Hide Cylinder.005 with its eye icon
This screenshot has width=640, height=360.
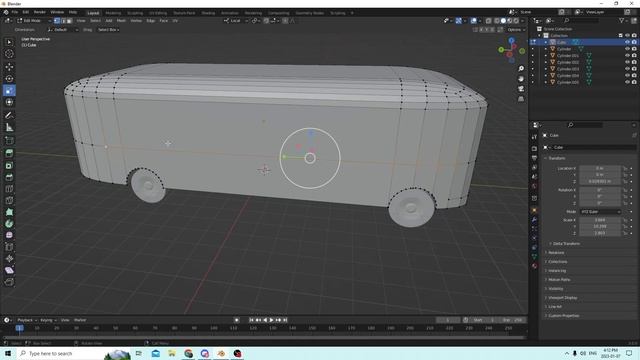coord(627,82)
